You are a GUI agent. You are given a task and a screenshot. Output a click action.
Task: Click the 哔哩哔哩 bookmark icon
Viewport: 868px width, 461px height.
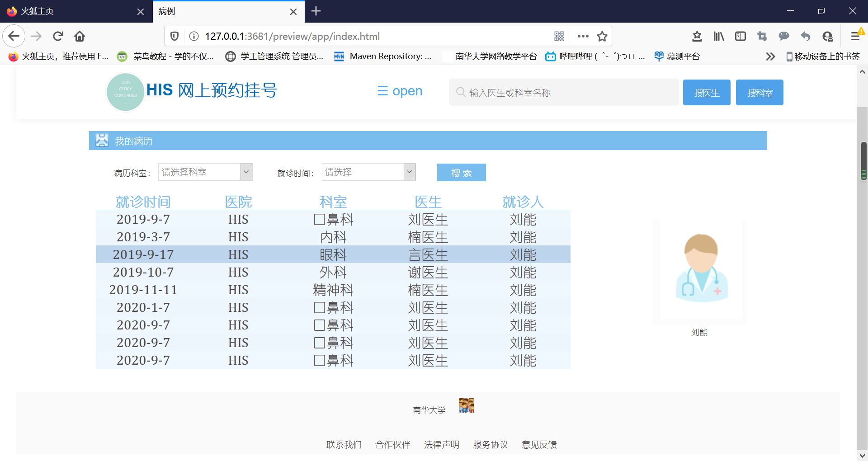coord(551,56)
